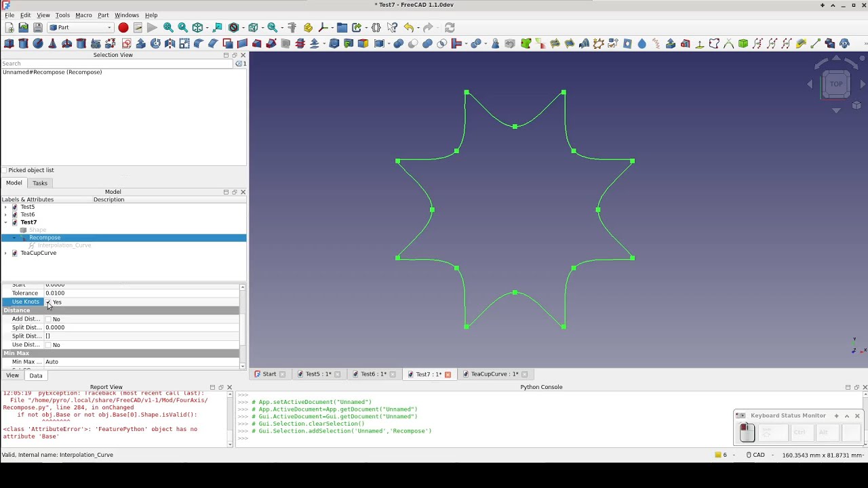Click the Revolve tool icon

tap(155, 44)
